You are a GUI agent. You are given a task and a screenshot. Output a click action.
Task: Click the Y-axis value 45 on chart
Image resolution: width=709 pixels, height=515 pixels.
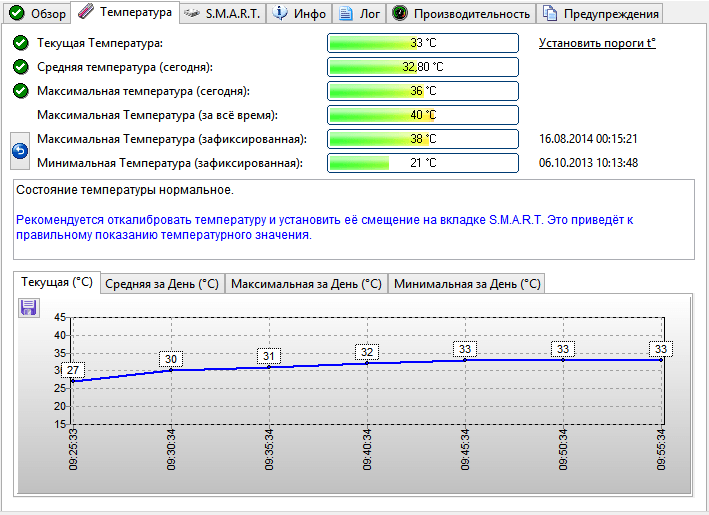pyautogui.click(x=60, y=317)
